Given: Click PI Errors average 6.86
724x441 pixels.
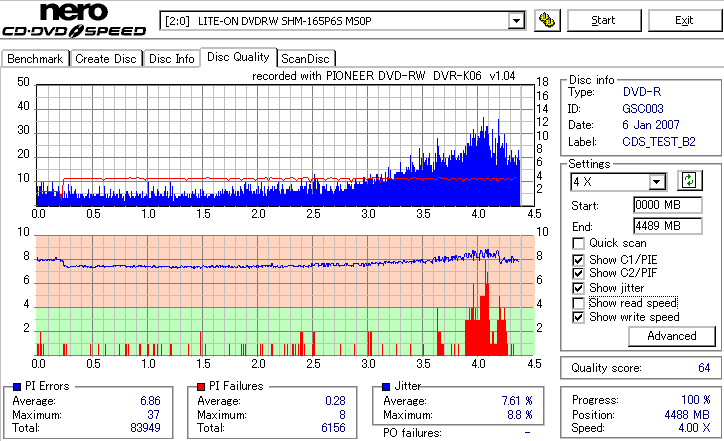Looking at the screenshot, I should click(151, 401).
